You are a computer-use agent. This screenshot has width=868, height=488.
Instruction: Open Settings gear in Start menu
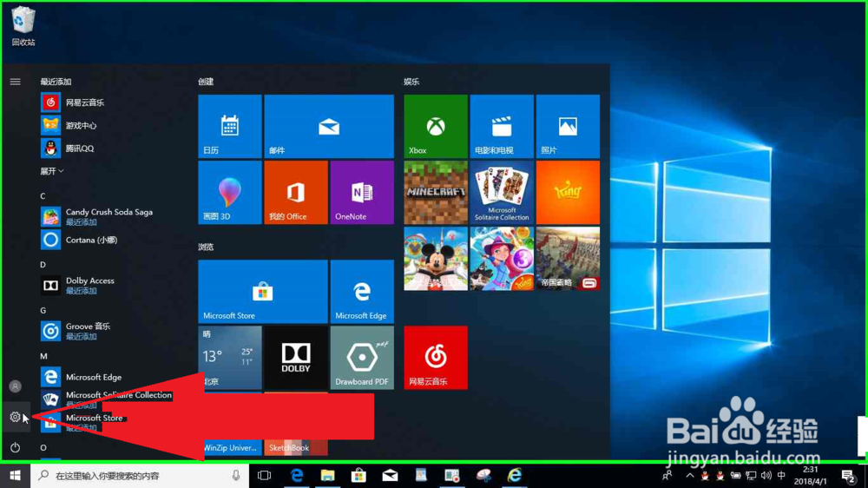click(15, 417)
